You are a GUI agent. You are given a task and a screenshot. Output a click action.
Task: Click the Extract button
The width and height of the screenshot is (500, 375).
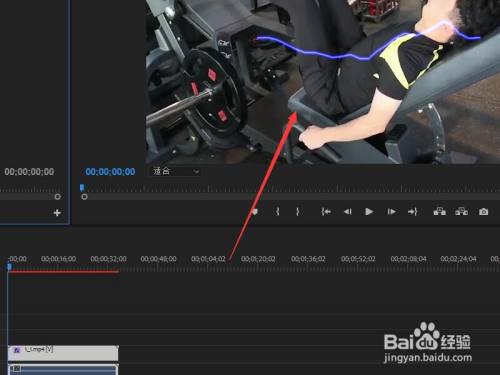click(x=462, y=211)
